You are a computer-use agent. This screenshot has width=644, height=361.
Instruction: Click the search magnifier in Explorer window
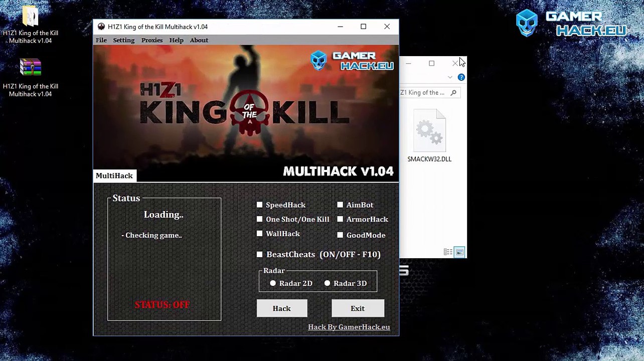[x=453, y=93]
